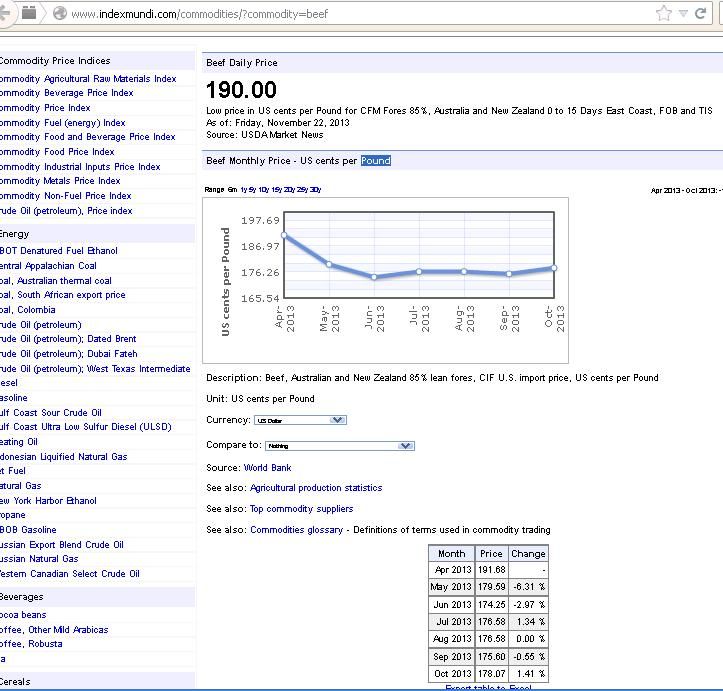Select the 15y chart range
The image size is (723, 691).
pos(277,189)
